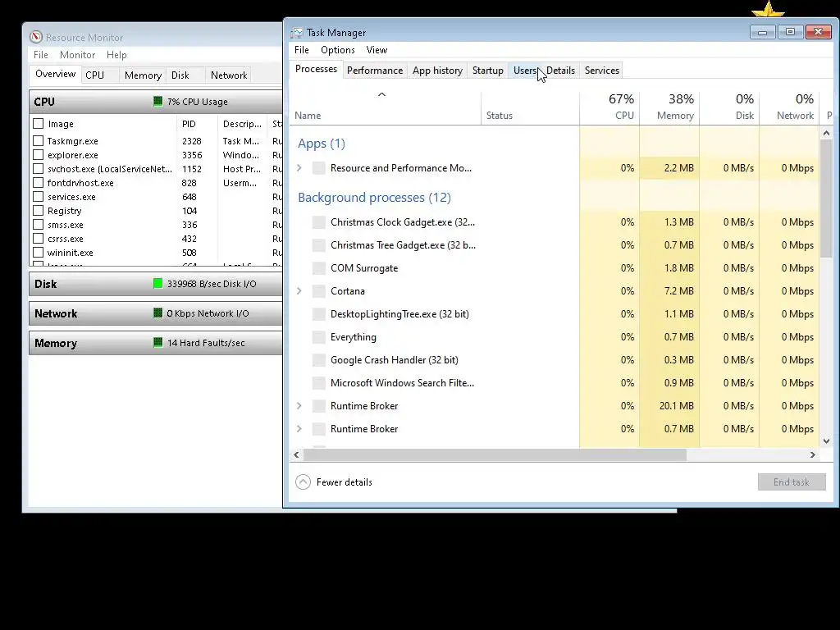Click the Everything process icon
Screen dimensions: 840x630
[x=319, y=337]
